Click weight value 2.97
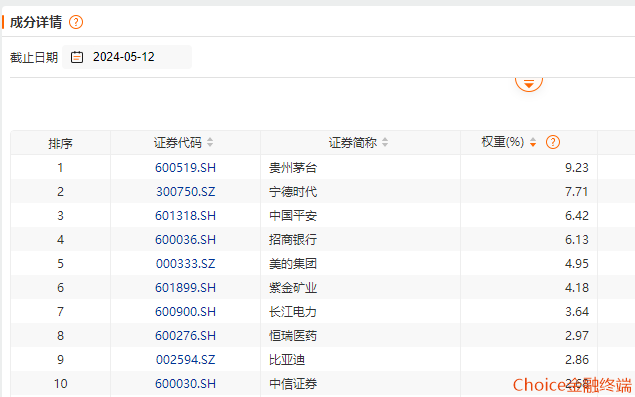 (x=577, y=335)
